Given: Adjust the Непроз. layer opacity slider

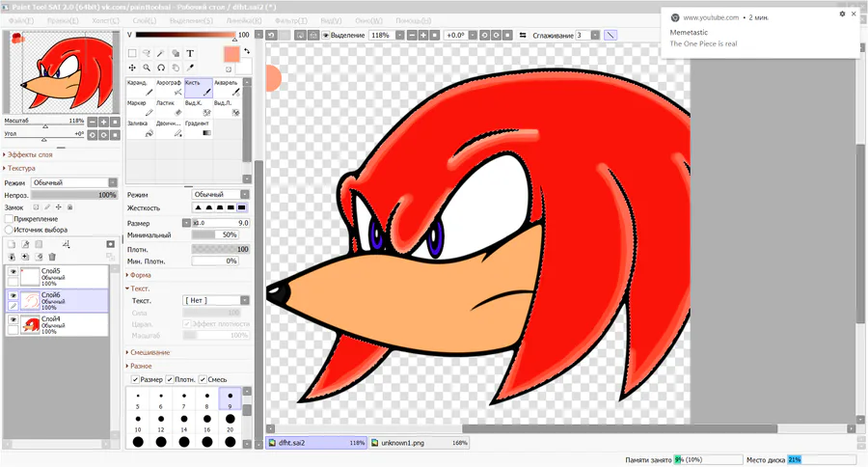Looking at the screenshot, I should pos(74,195).
